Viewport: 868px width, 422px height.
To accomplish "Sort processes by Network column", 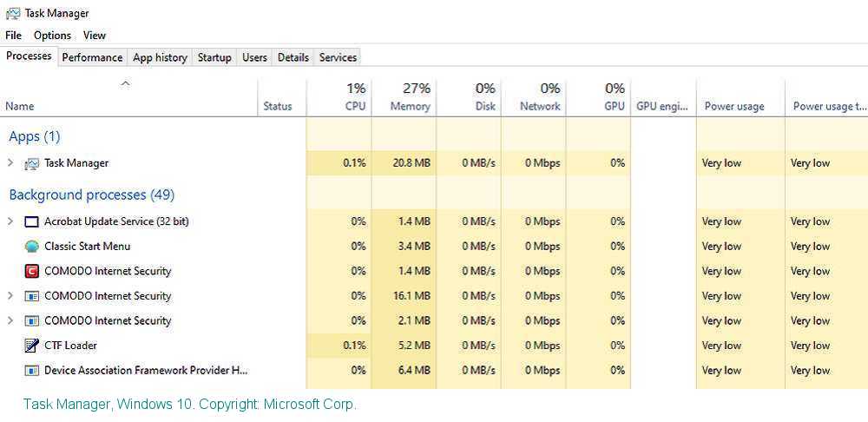I will pyautogui.click(x=534, y=99).
